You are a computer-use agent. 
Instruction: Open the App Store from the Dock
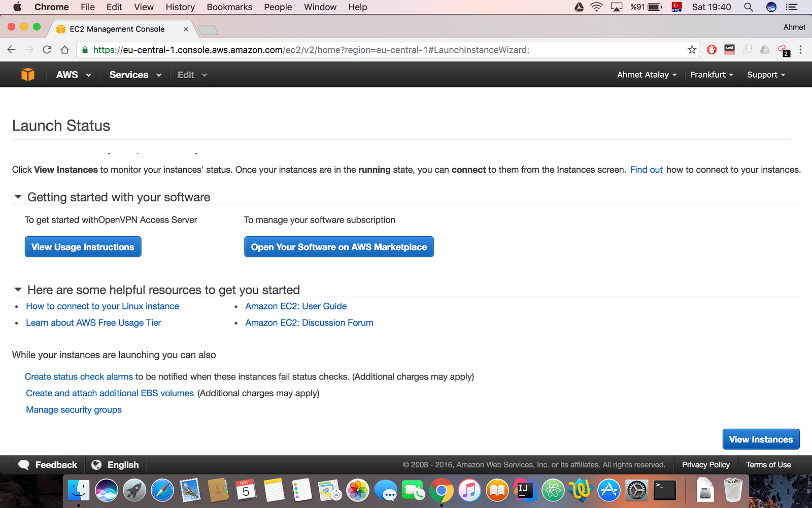point(609,491)
